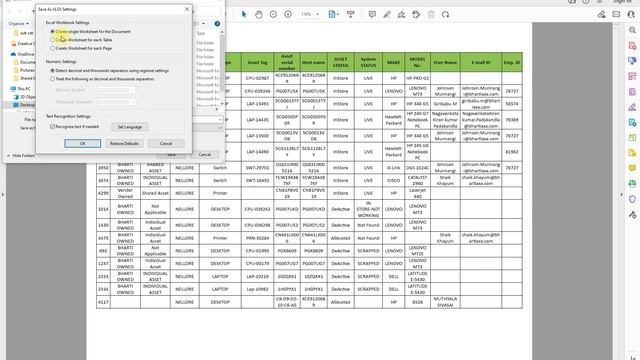Image resolution: width=640 pixels, height=360 pixels.
Task: Click the Rotate page icon
Action: [446, 14]
